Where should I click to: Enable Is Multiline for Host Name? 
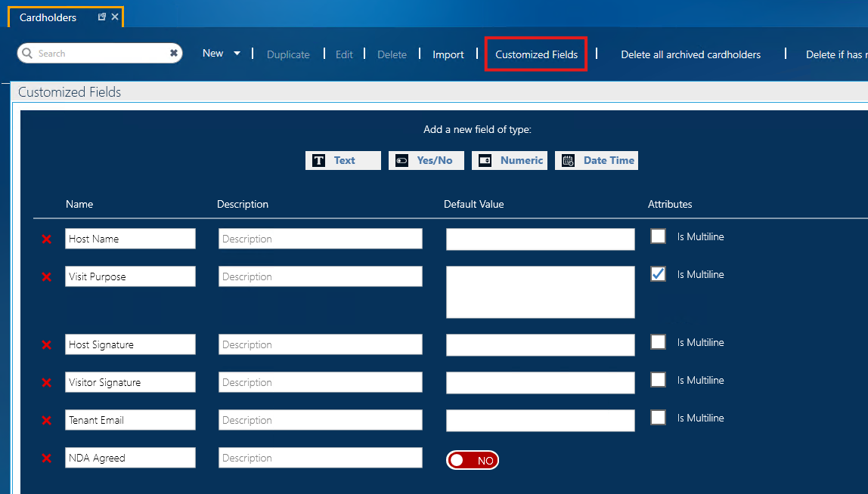(659, 236)
